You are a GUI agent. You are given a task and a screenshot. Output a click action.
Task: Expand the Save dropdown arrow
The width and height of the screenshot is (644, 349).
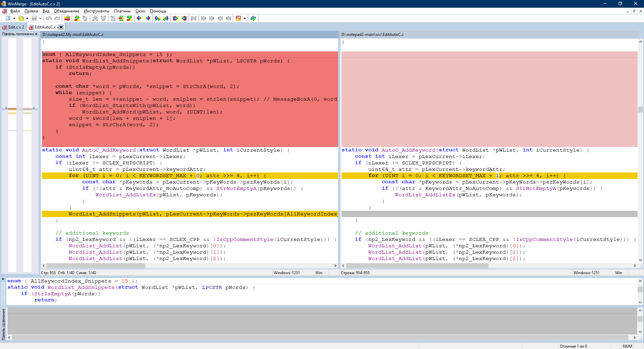click(40, 18)
